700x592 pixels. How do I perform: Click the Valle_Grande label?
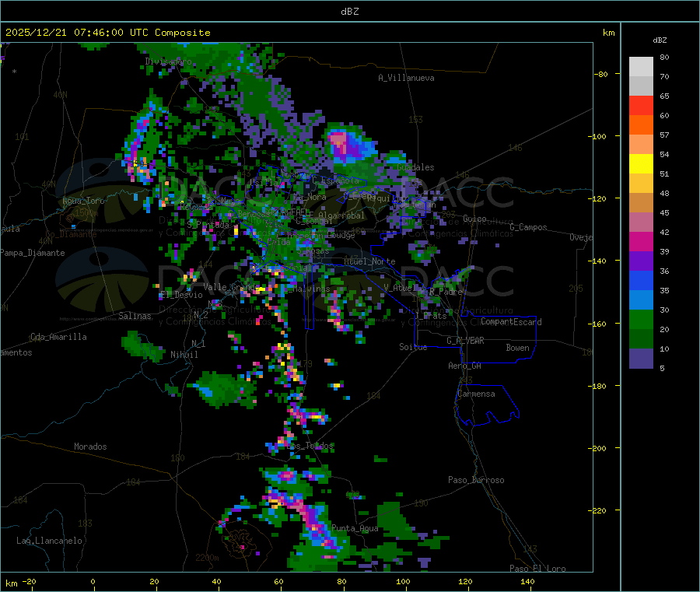click(x=231, y=286)
